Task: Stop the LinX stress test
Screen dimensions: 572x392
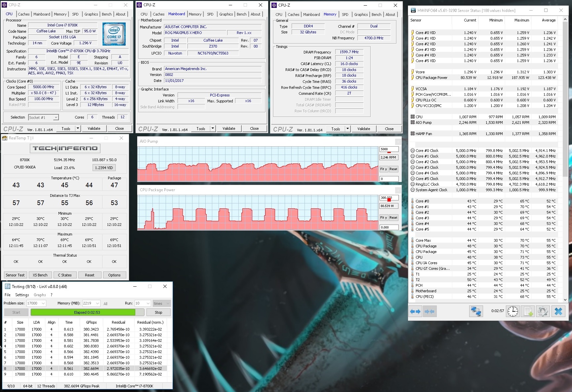Action: click(159, 312)
